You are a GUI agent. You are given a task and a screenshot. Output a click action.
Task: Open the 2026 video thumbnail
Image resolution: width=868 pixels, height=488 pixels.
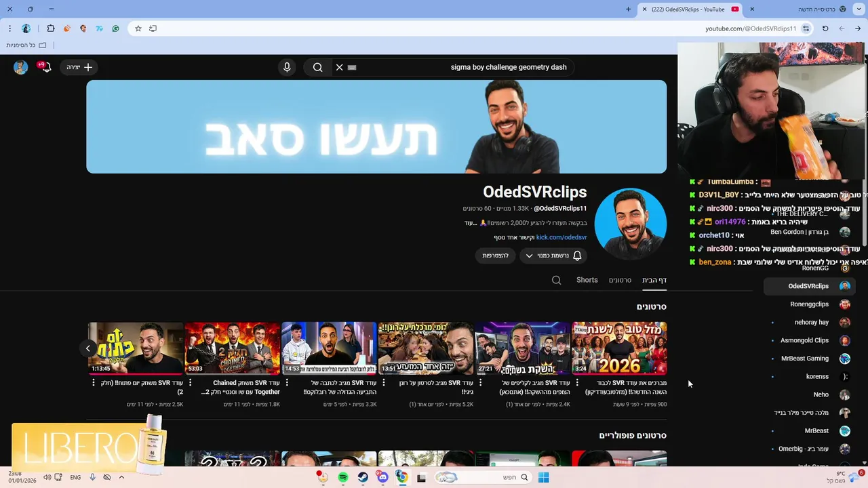(x=619, y=348)
